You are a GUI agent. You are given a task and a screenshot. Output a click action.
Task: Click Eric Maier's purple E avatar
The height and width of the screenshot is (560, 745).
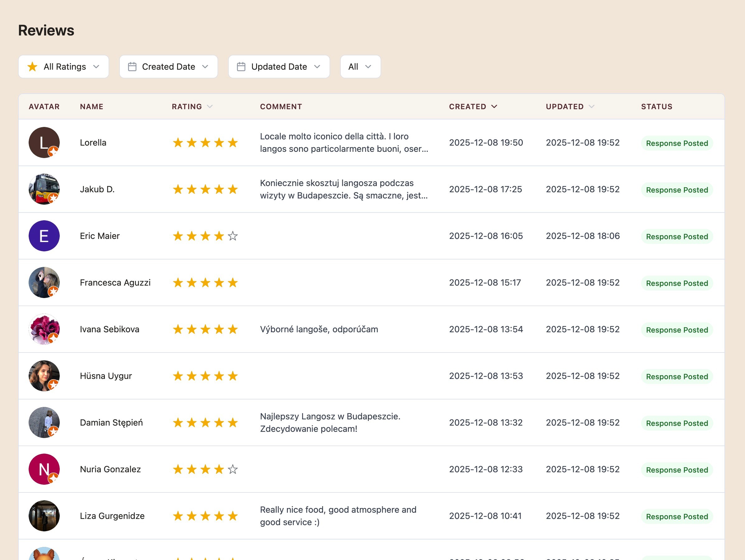pos(44,236)
